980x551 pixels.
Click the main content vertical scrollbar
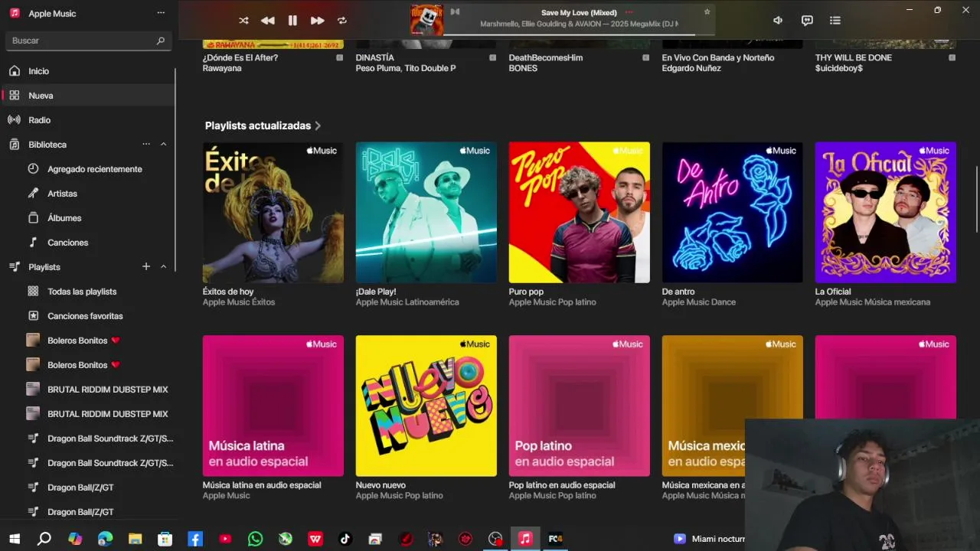tap(977, 199)
